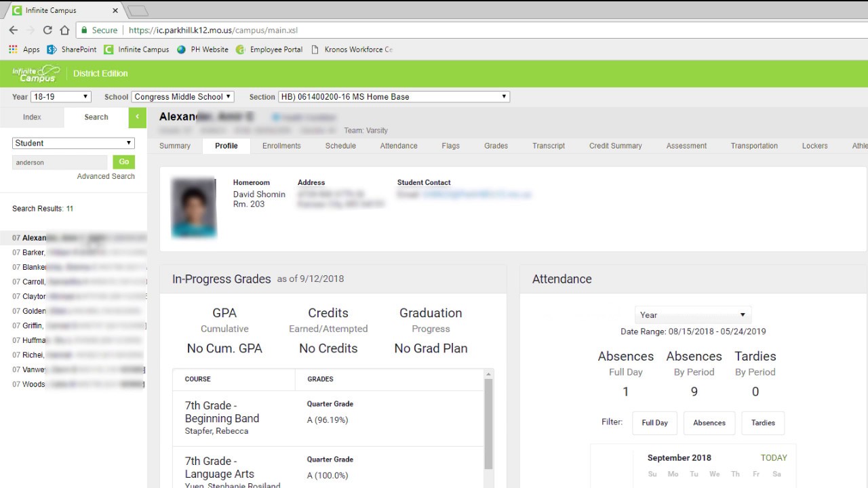This screenshot has width=868, height=488.
Task: Open the Kronos Workforce bookmark
Action: (x=351, y=49)
